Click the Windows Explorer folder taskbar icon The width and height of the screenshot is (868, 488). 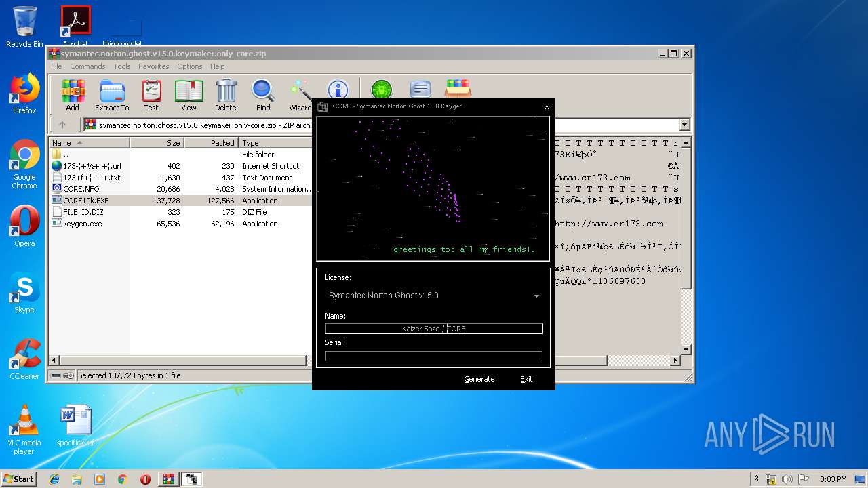pos(77,479)
